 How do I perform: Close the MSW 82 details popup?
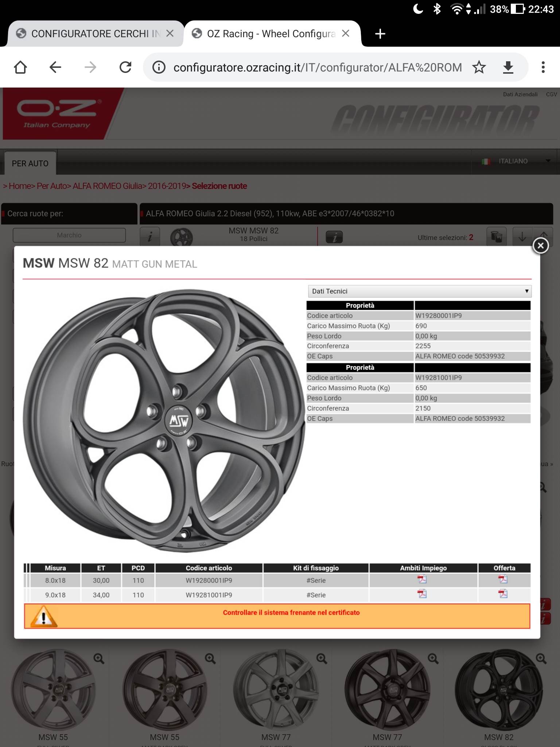click(x=540, y=245)
